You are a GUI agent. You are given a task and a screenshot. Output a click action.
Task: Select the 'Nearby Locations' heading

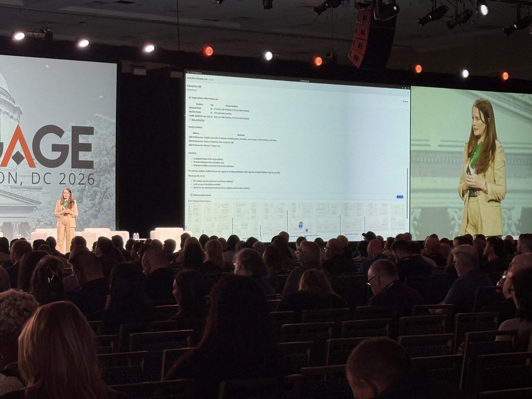(x=195, y=127)
